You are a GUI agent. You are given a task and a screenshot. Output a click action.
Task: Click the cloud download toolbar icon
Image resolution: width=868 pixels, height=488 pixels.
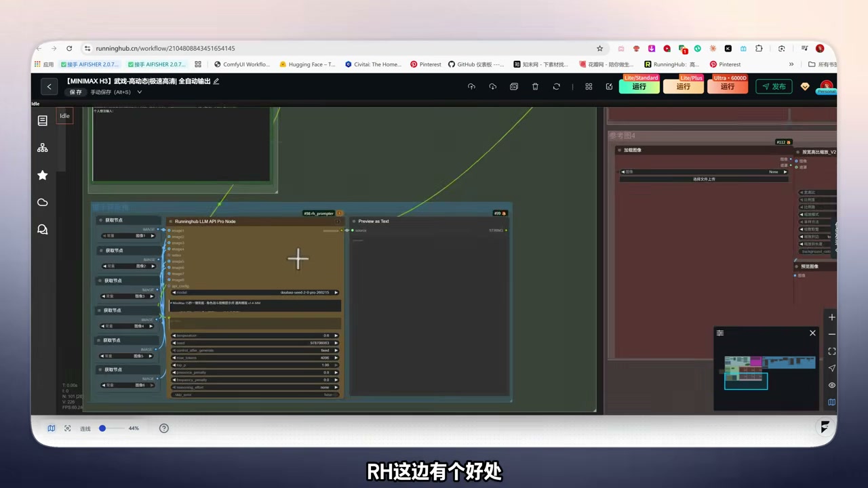pos(492,87)
